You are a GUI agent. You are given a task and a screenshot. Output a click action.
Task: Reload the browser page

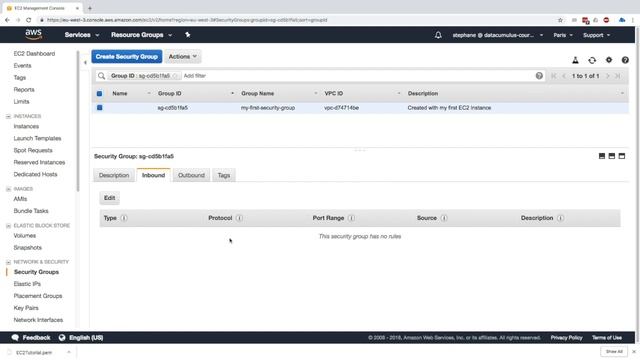[28, 20]
